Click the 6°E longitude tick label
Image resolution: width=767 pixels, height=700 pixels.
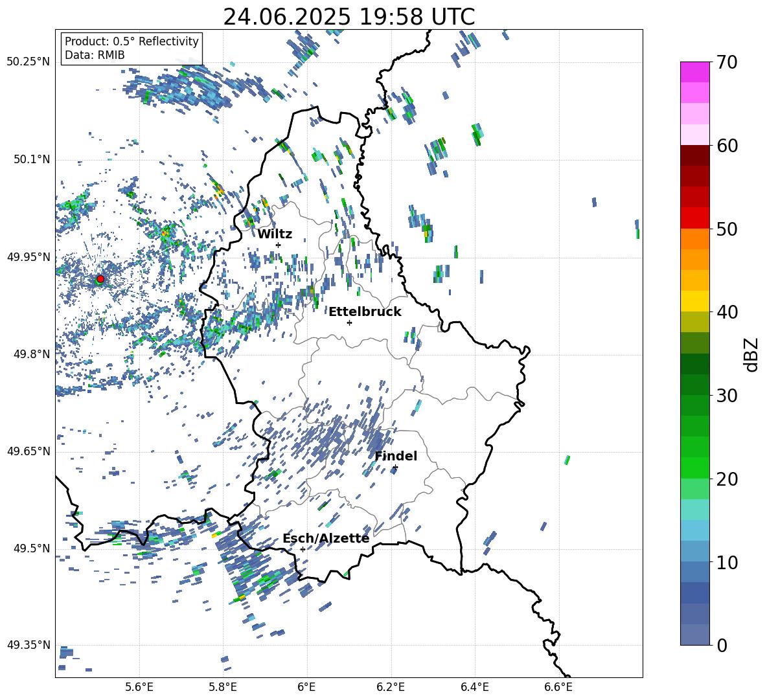pos(306,687)
